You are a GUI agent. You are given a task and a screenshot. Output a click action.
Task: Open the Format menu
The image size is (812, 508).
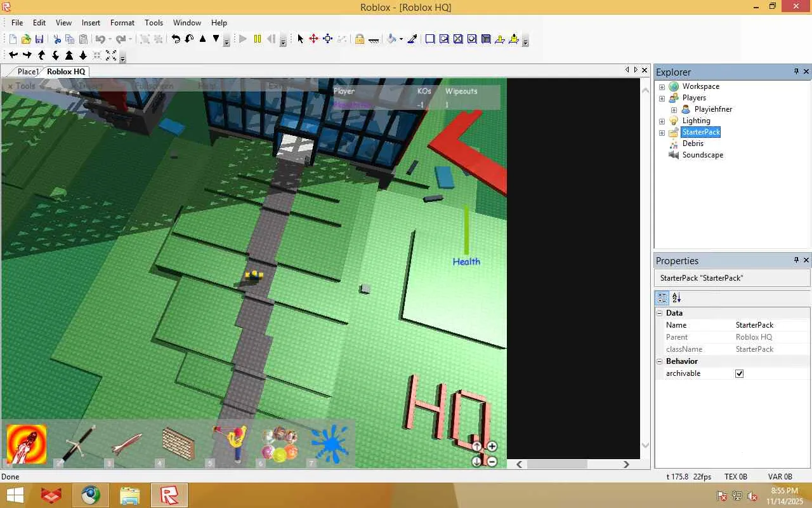click(x=122, y=22)
